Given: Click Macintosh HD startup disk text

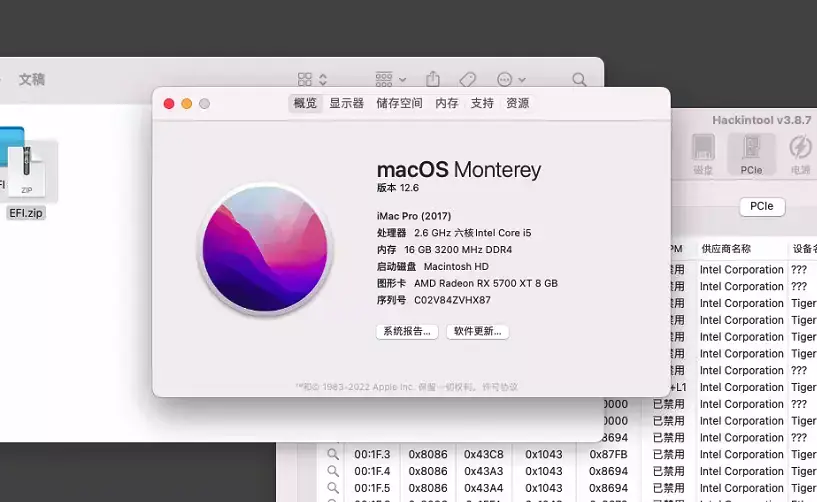Looking at the screenshot, I should pos(456,266).
